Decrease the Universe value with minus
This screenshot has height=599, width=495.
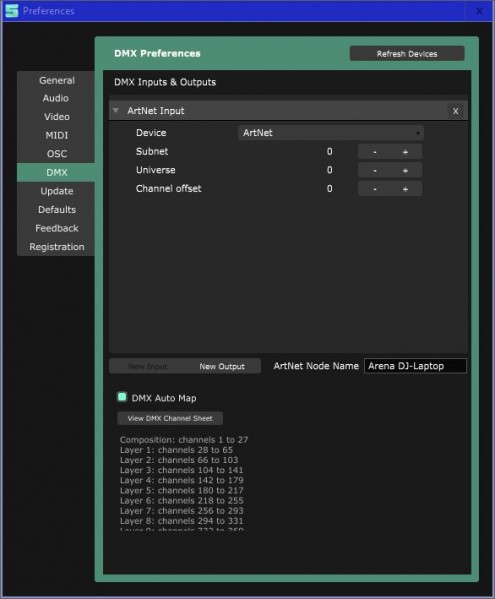pos(375,170)
